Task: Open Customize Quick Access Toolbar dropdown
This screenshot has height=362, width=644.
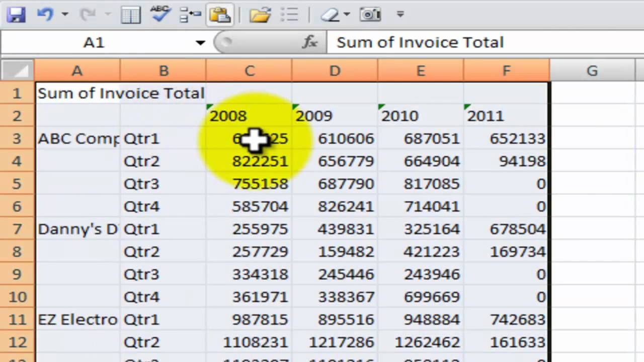Action: pos(400,15)
